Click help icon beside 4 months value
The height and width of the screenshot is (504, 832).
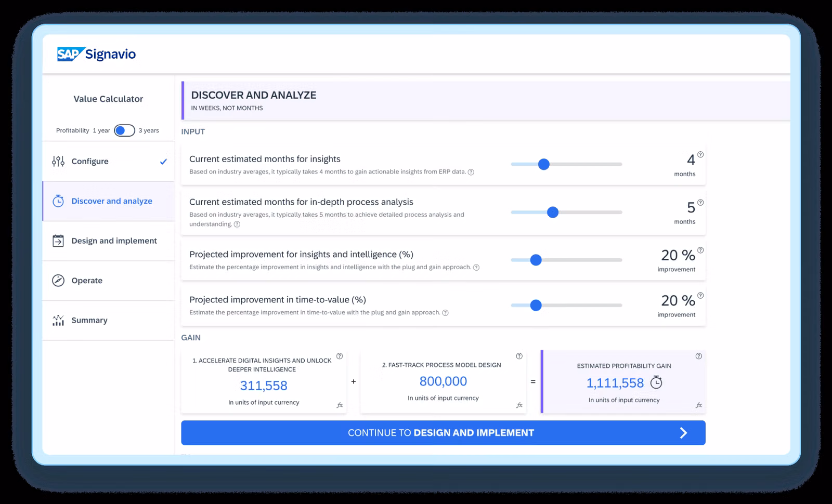point(700,154)
